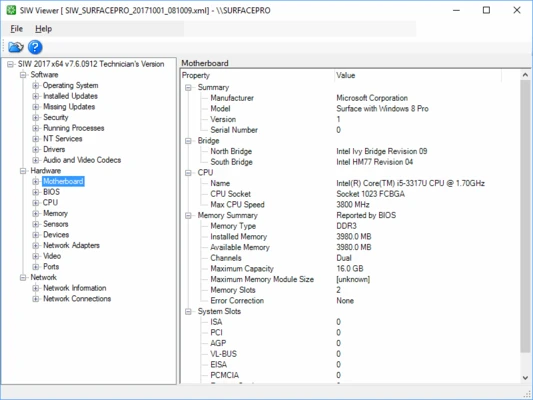
Task: Expand the NT Services node
Action: tap(36, 139)
